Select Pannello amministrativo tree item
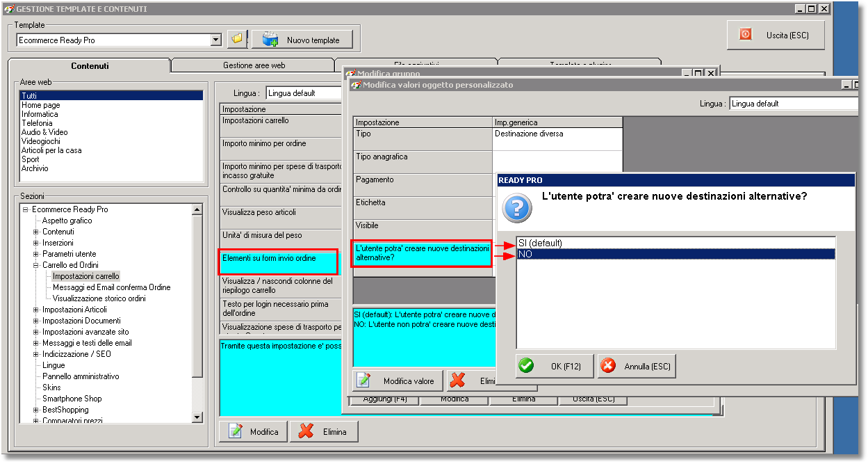The width and height of the screenshot is (868, 464). click(81, 376)
